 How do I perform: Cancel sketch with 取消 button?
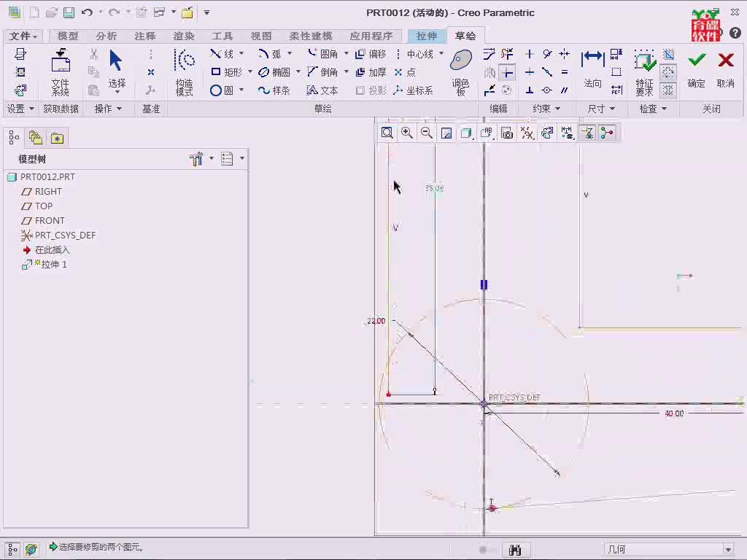(726, 69)
